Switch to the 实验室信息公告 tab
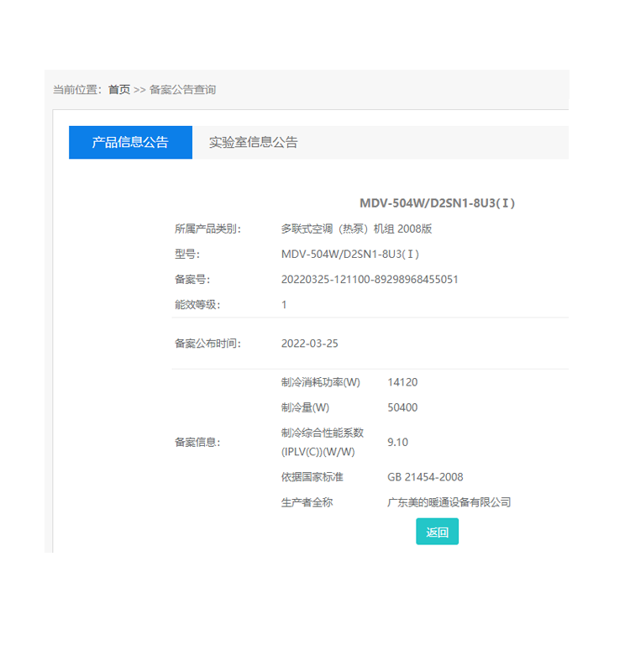Image resolution: width=630 pixels, height=672 pixels. click(254, 142)
